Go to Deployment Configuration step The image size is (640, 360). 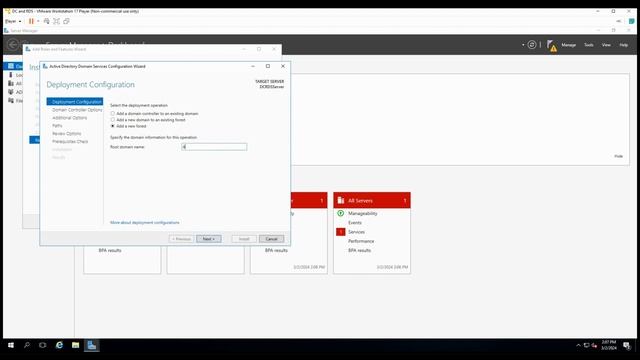click(x=75, y=102)
